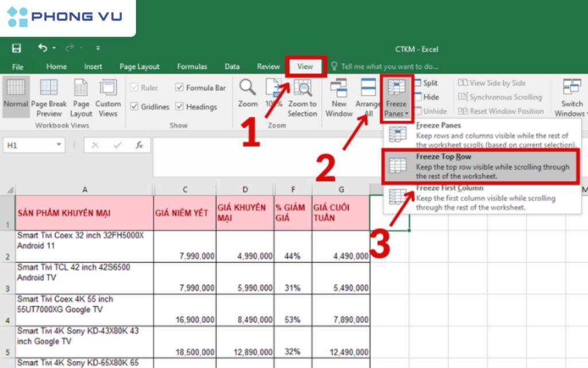Click the 53% discount cell
The width and height of the screenshot is (588, 368).
coord(293,310)
